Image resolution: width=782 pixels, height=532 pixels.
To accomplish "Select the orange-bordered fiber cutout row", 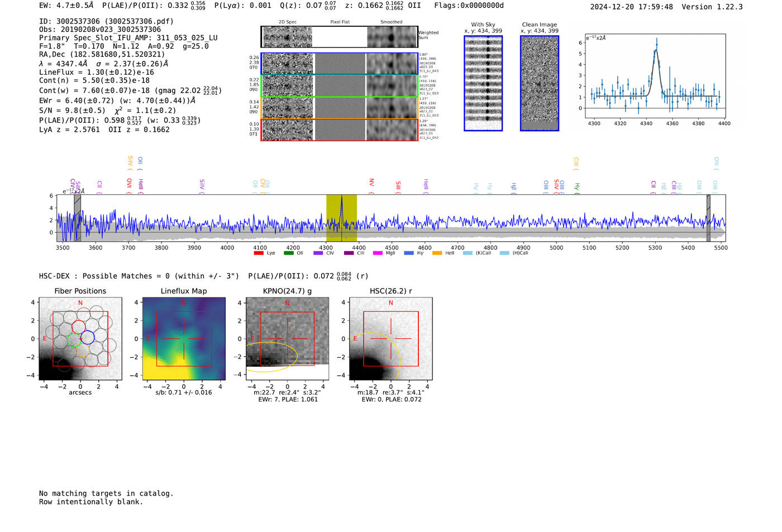I will pos(340,108).
